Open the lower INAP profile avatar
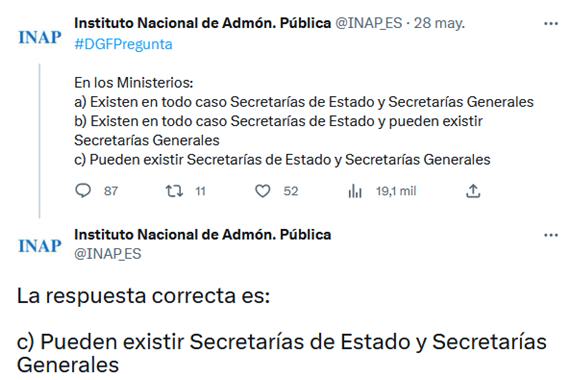The width and height of the screenshot is (571, 380). pos(40,246)
